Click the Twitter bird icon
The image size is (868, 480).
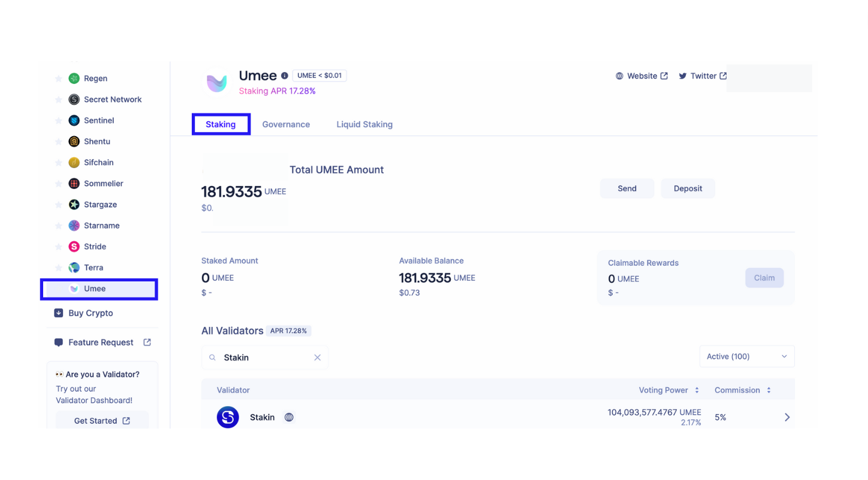coord(683,76)
